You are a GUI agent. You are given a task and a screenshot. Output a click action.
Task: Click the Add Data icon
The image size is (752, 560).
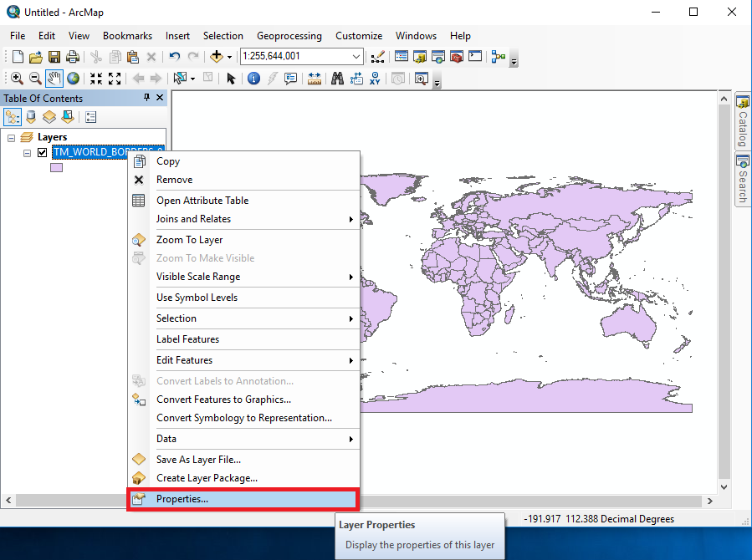[217, 57]
